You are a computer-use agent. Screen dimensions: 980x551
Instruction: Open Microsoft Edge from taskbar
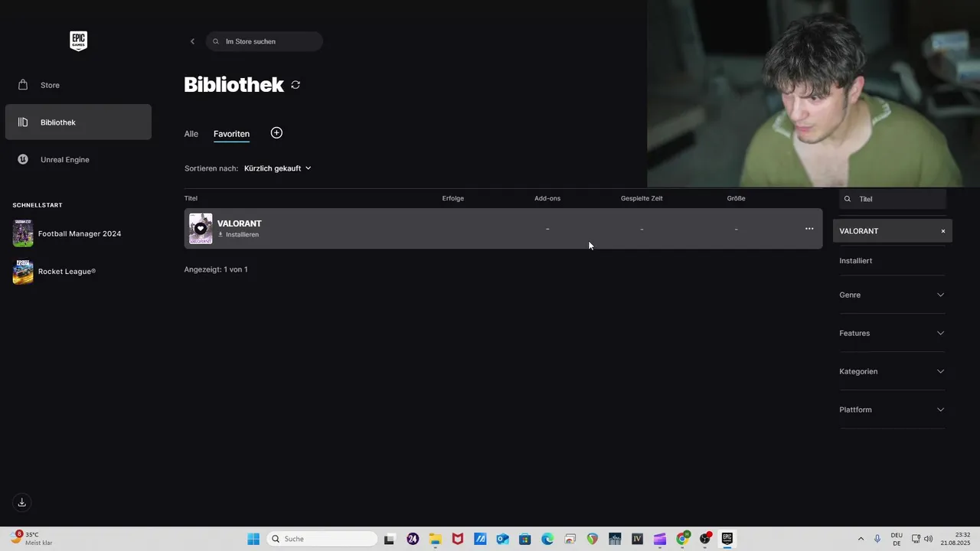pos(547,539)
